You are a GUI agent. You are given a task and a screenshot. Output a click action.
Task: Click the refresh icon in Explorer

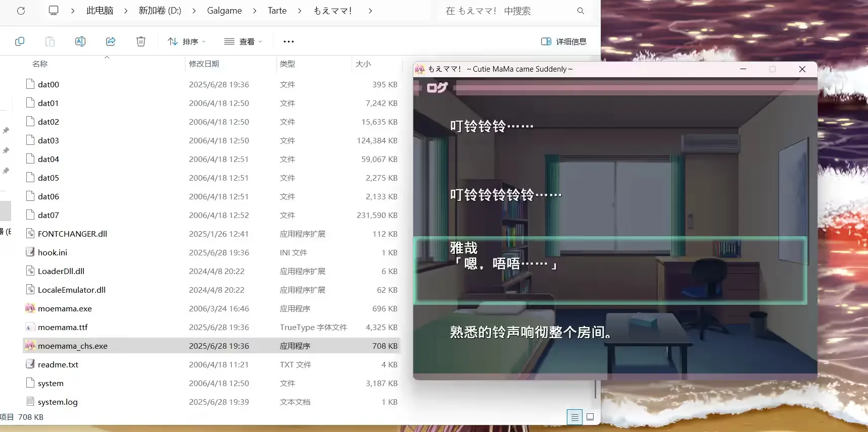(x=21, y=11)
